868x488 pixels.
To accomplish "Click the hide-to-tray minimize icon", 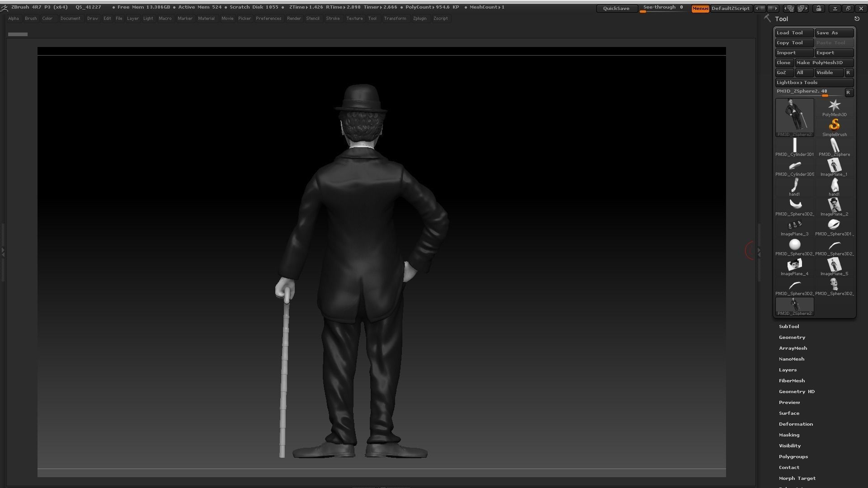I will [x=835, y=8].
